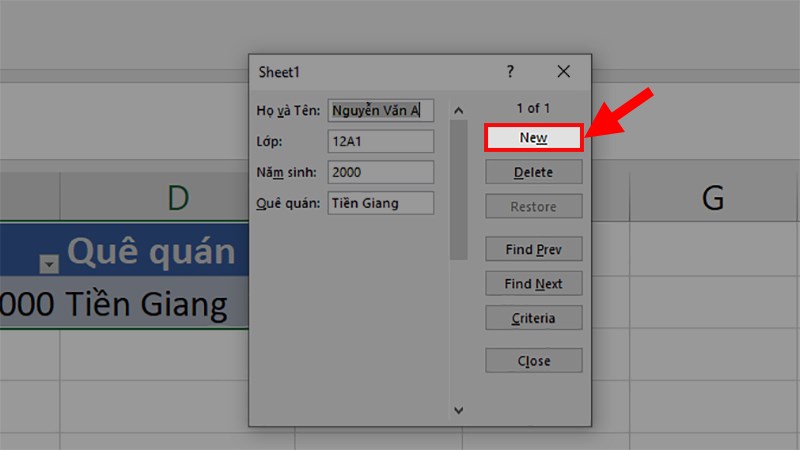Click the Tiền Giang cell in spreadsheet
Screen dimensions: 800x450
[155, 303]
